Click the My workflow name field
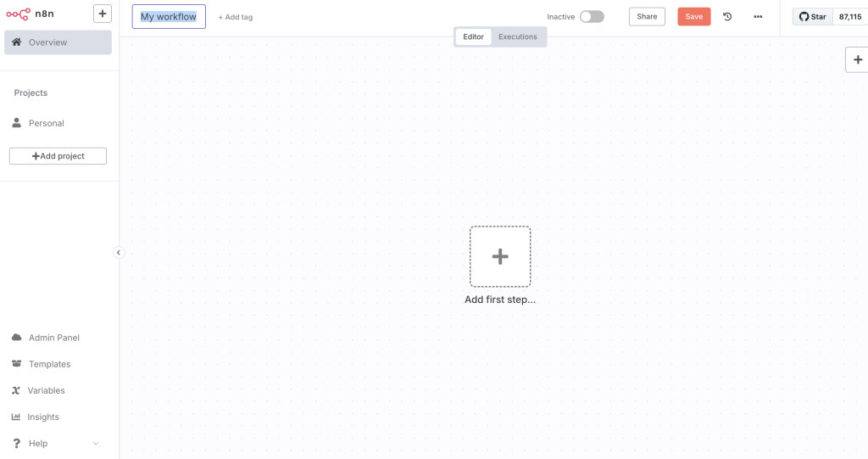 click(169, 17)
